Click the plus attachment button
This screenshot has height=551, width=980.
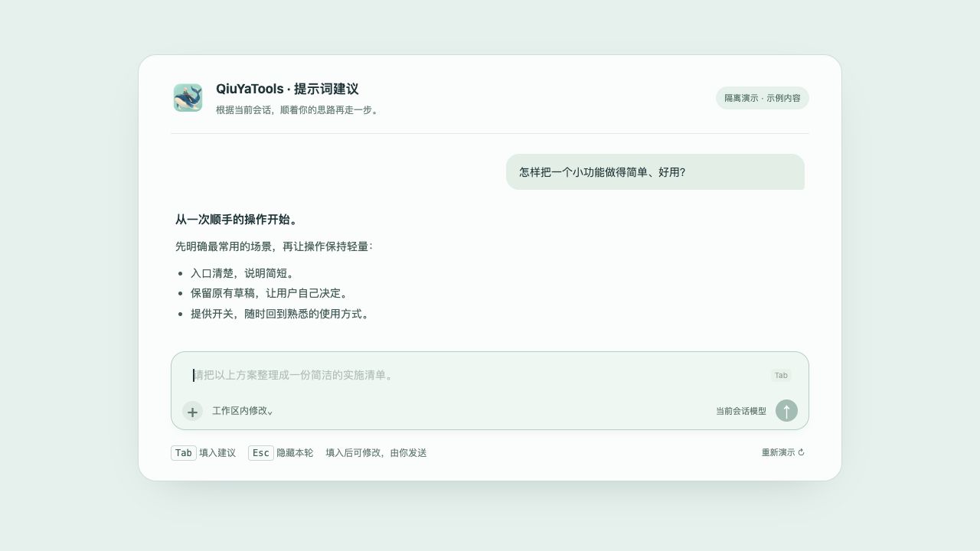point(192,412)
